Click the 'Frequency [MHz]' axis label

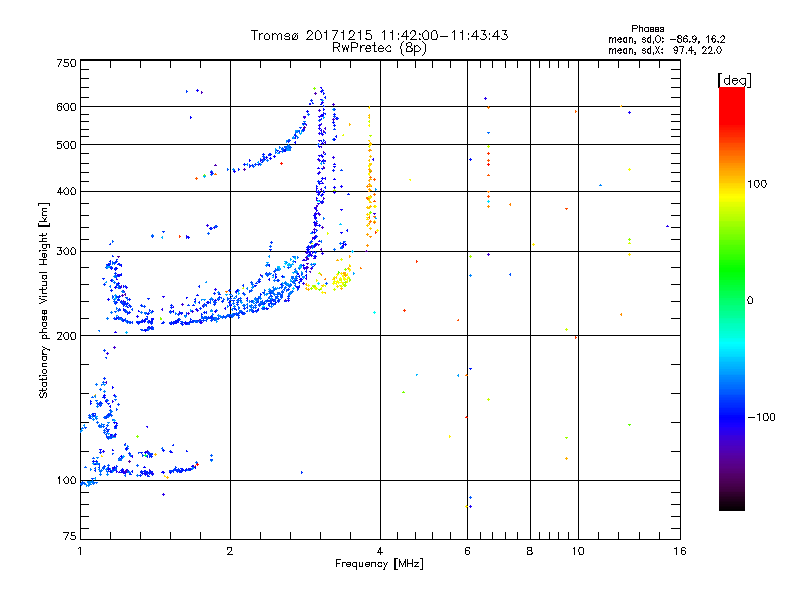coord(379,564)
